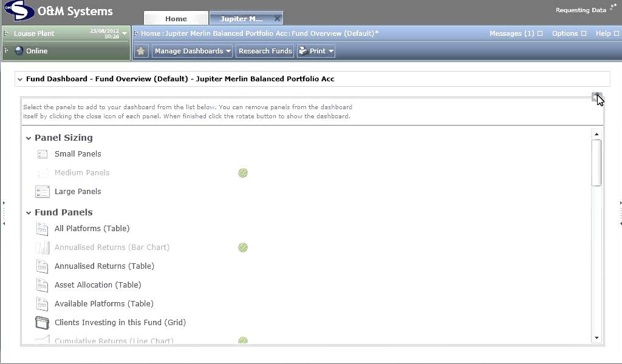Select Small Panels sizing option
This screenshot has height=364, width=622.
click(x=78, y=154)
